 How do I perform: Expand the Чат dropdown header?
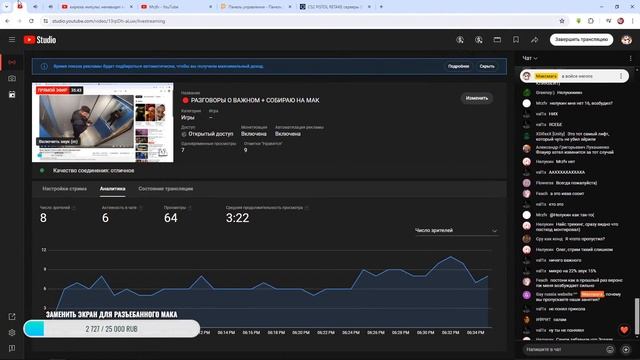(x=530, y=58)
